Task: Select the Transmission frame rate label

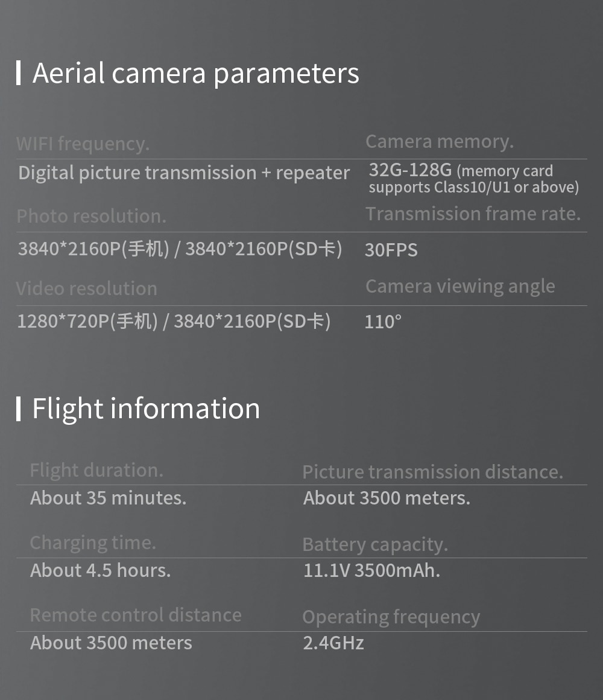Action: [x=473, y=214]
